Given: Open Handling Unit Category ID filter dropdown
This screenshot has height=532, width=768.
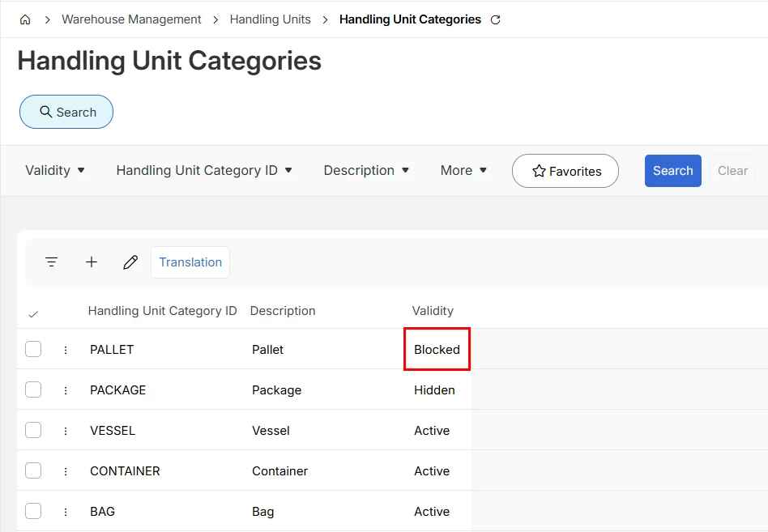Looking at the screenshot, I should (204, 171).
